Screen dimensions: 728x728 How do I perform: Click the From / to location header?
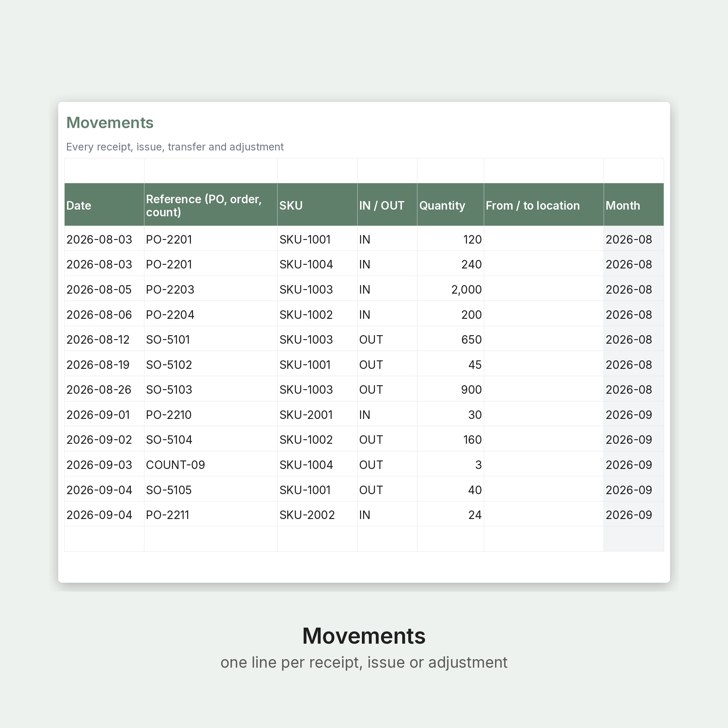(x=544, y=205)
